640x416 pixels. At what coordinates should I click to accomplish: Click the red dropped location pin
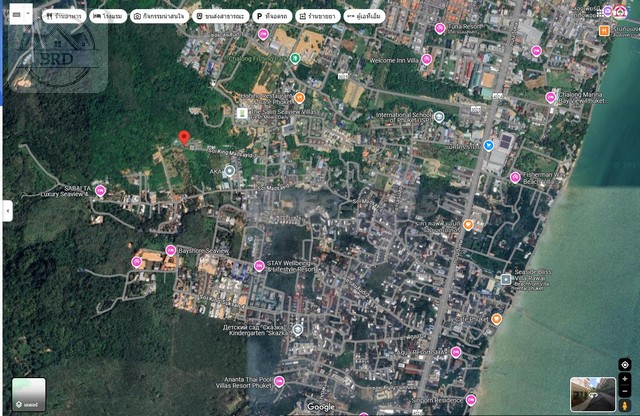click(184, 138)
